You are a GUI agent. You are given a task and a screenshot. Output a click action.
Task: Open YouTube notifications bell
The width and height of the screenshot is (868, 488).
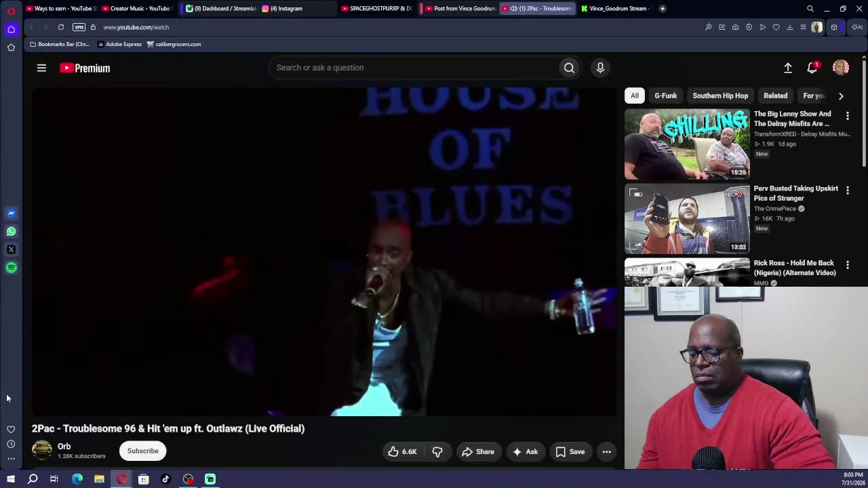click(x=812, y=68)
